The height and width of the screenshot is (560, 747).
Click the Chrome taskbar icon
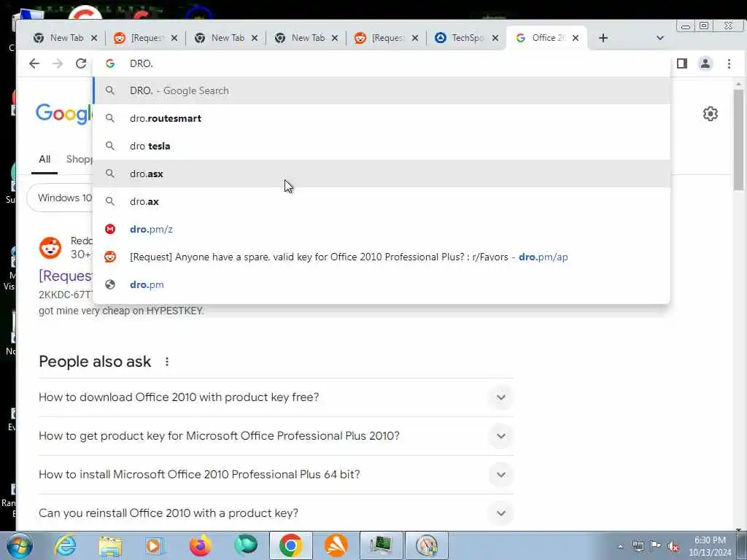[290, 545]
